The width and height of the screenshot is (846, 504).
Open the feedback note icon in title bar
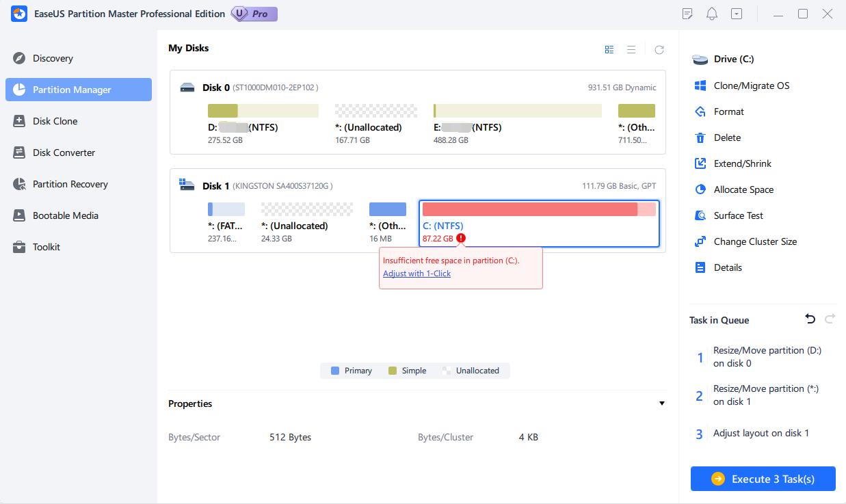pyautogui.click(x=688, y=14)
